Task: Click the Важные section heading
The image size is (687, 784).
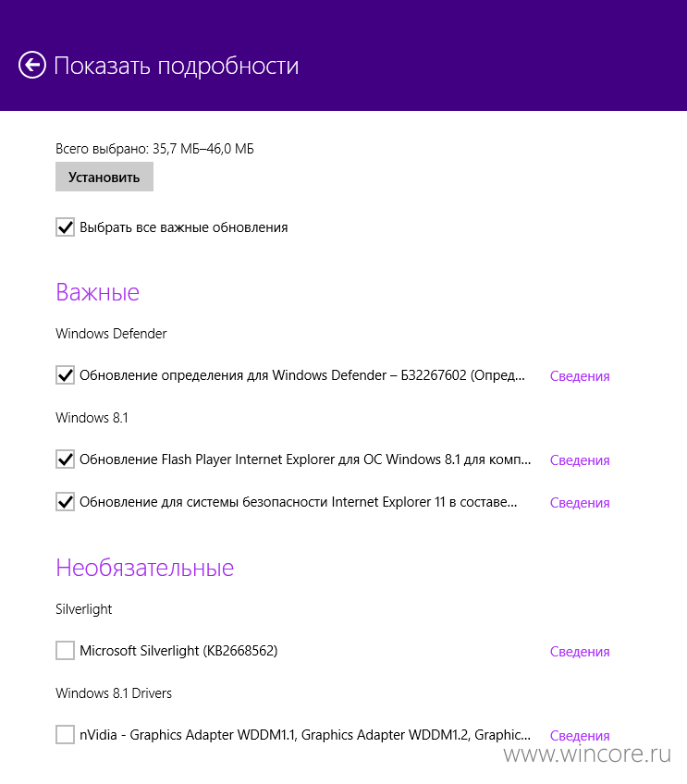Action: point(97,292)
